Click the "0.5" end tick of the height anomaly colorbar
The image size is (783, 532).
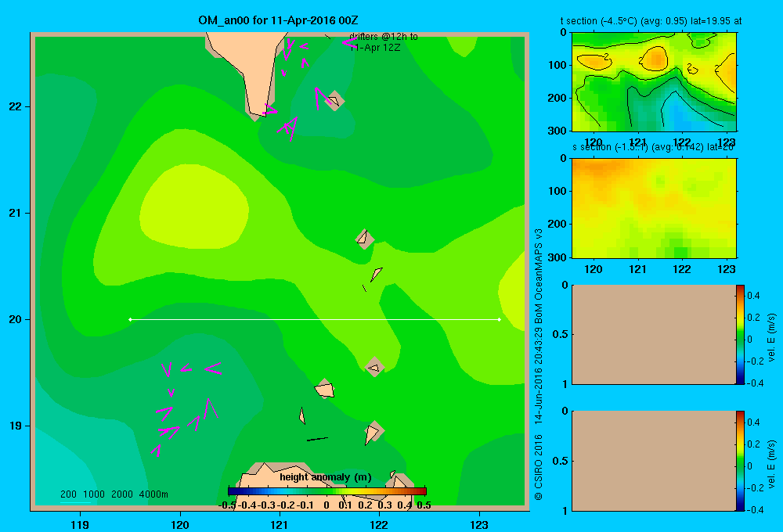[x=424, y=505]
